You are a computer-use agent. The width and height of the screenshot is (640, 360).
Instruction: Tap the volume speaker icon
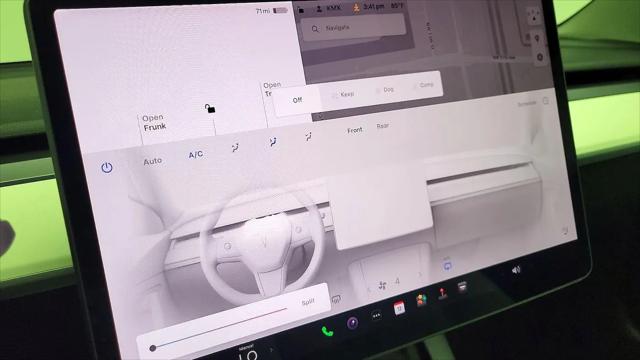516,270
